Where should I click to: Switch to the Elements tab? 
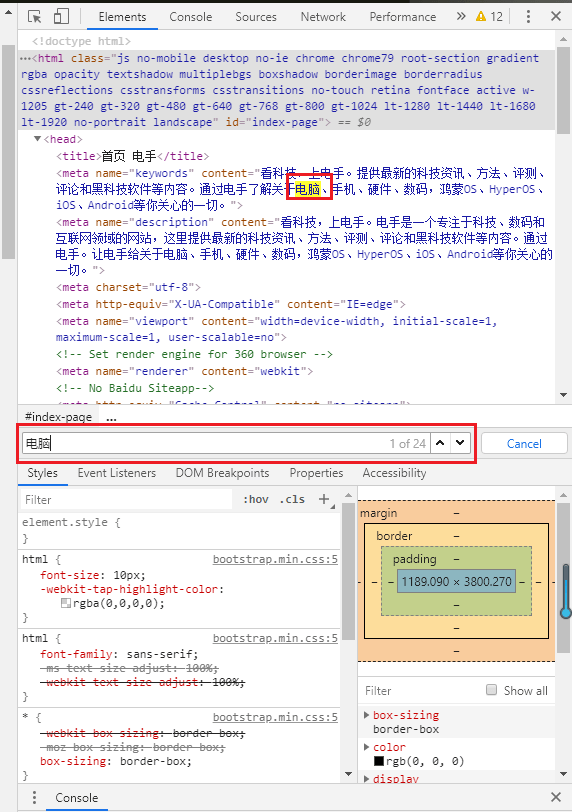(x=122, y=17)
